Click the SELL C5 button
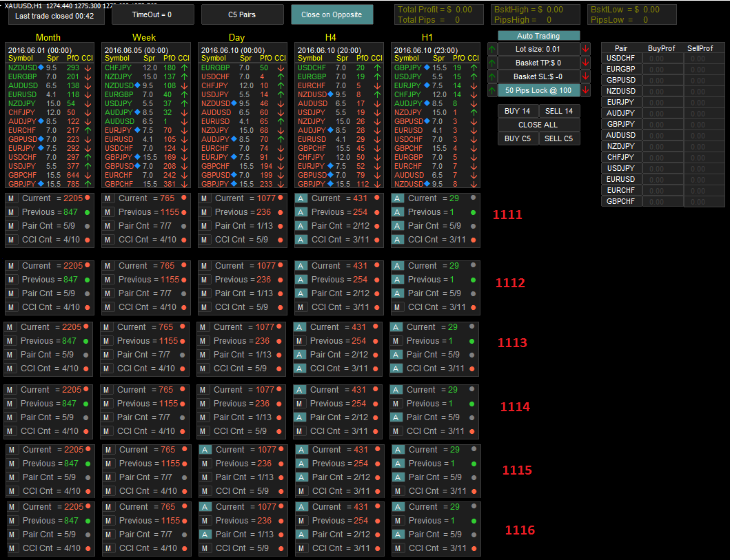 pyautogui.click(x=559, y=138)
